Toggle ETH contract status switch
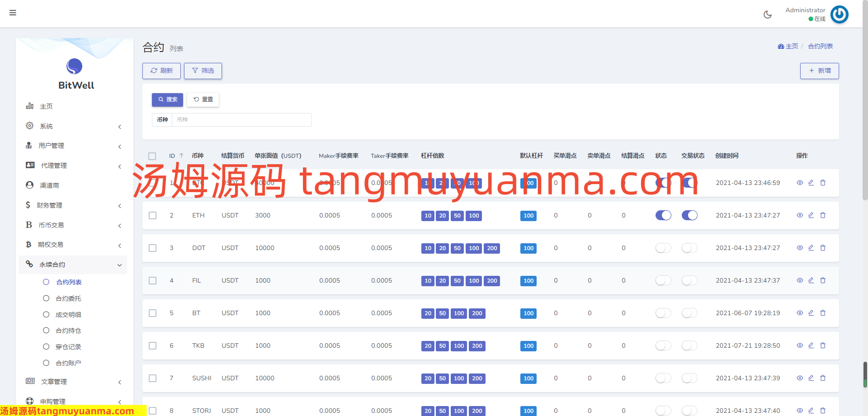The image size is (868, 416). (x=663, y=215)
